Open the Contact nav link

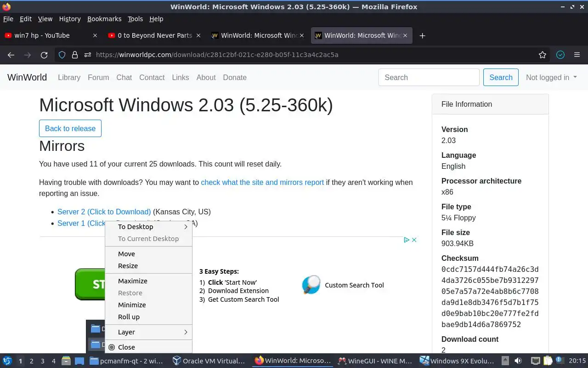(152, 77)
